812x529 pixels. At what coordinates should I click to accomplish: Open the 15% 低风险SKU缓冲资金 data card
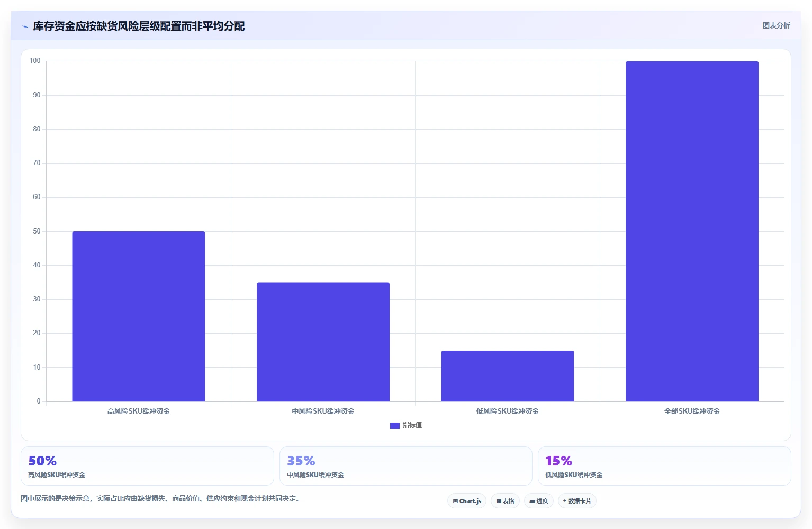click(664, 466)
